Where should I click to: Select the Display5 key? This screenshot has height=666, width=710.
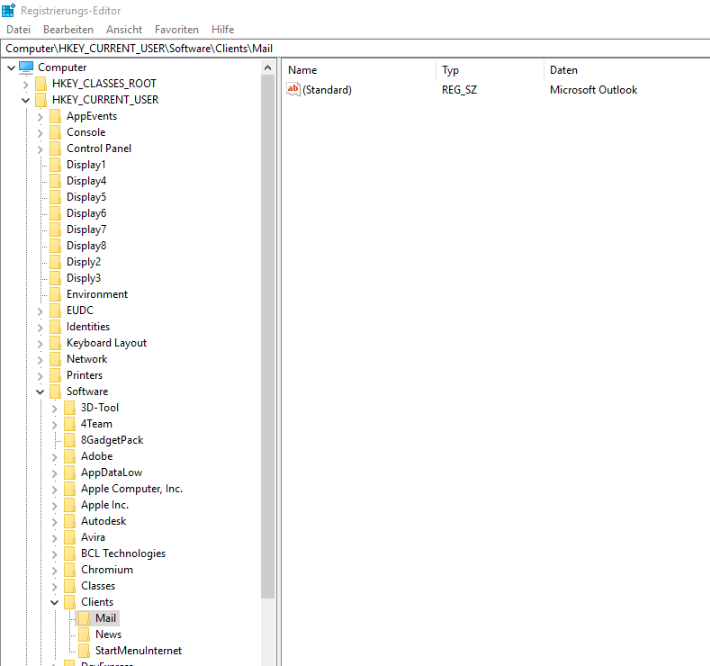(86, 197)
